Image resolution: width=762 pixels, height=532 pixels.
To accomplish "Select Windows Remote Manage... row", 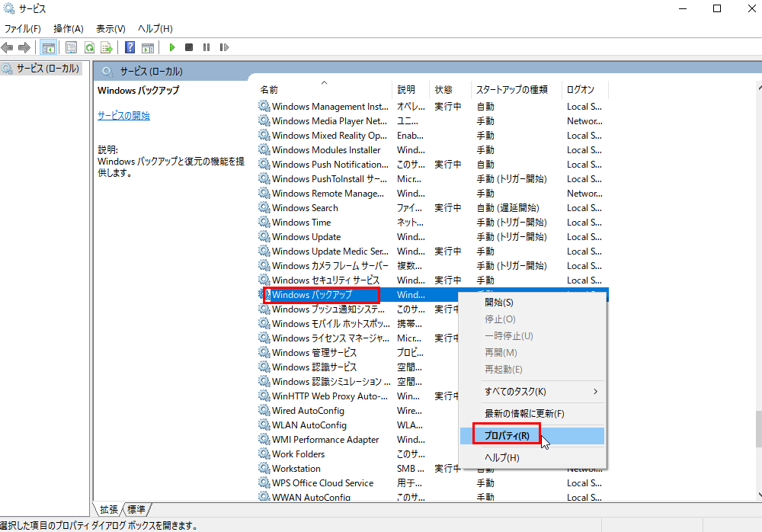I will (x=433, y=194).
